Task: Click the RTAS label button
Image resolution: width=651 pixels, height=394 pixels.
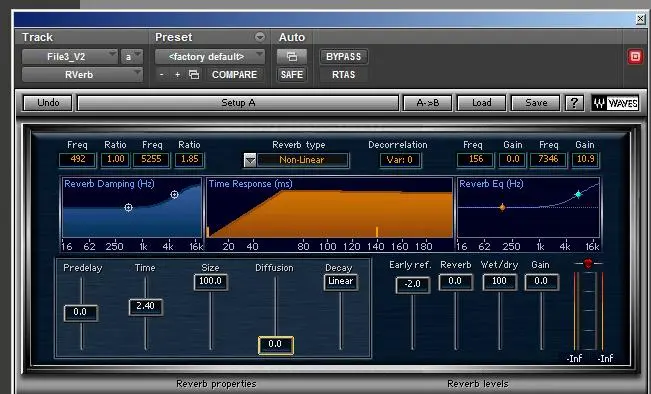Action: click(343, 75)
